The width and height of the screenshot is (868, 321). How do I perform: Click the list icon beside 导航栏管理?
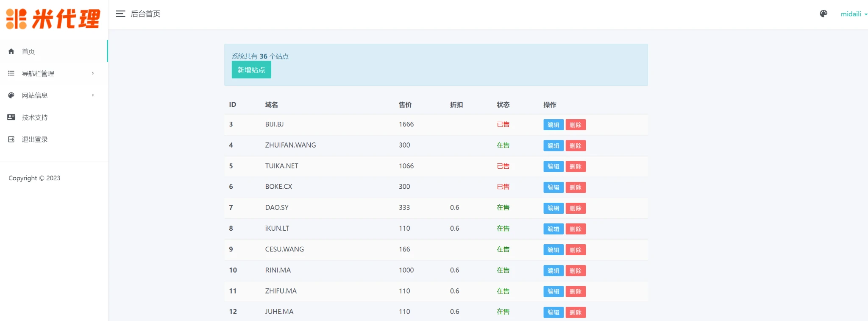point(11,73)
